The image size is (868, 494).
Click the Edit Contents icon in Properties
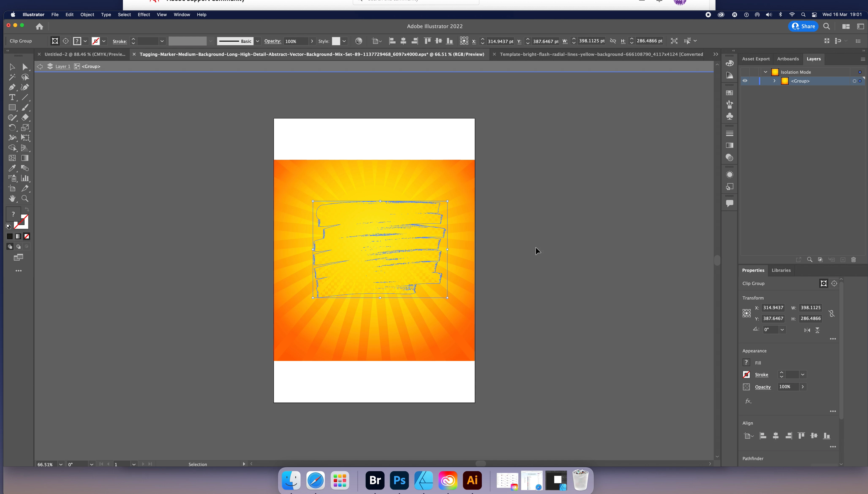pyautogui.click(x=834, y=283)
